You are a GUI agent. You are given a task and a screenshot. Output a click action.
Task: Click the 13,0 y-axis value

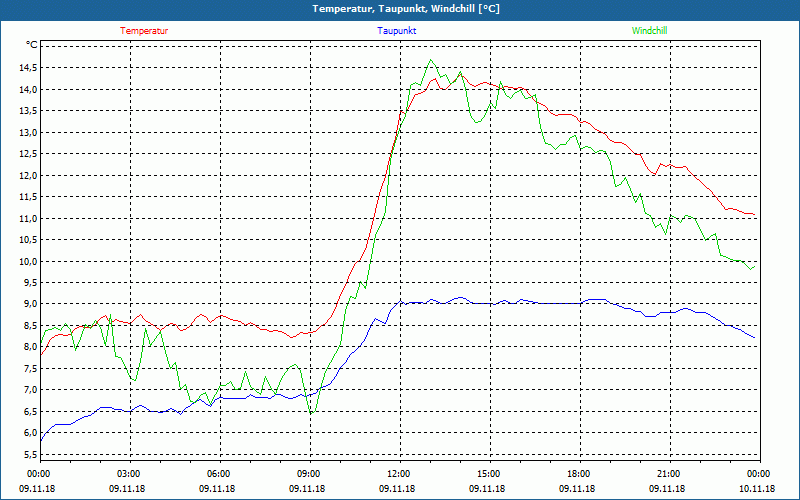point(29,133)
